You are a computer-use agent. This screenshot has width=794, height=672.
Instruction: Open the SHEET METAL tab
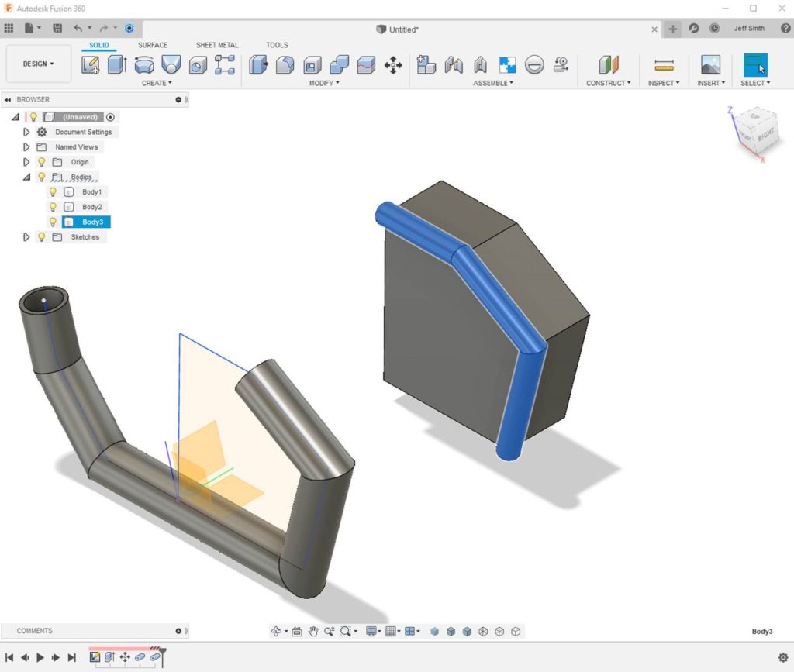click(217, 45)
